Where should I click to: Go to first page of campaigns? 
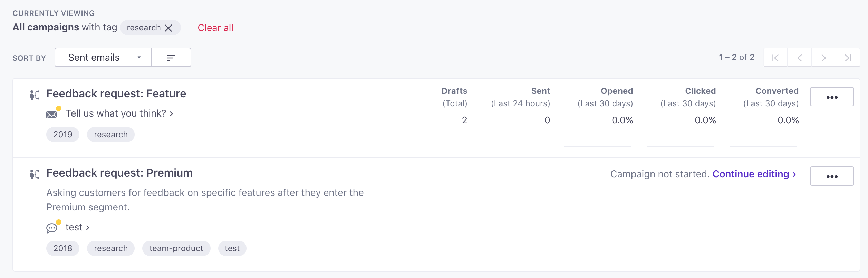pos(775,58)
